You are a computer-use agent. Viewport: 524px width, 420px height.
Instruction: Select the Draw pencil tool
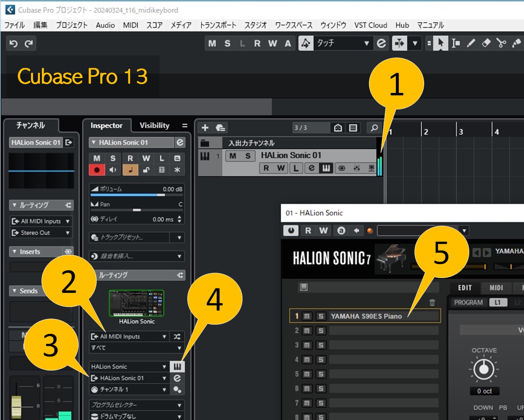coord(471,43)
